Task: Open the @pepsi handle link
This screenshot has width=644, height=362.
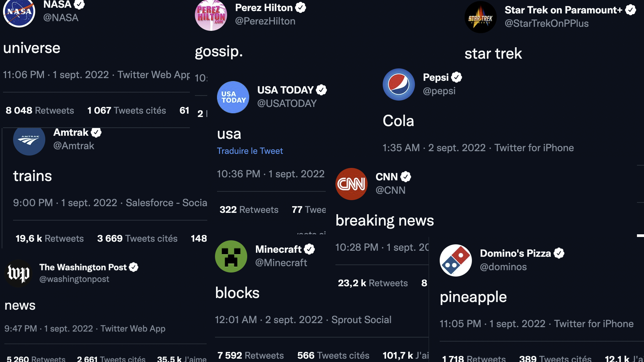Action: pyautogui.click(x=439, y=91)
